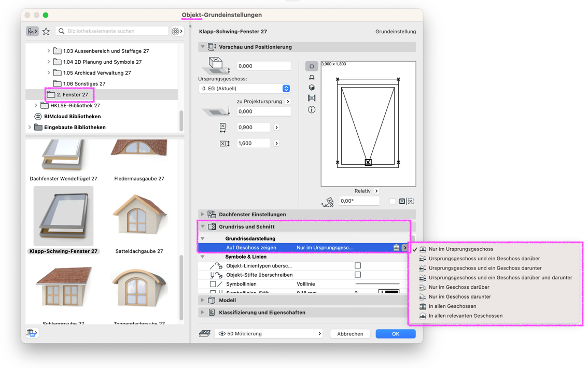Click the rotation angle field showing 0,00°

click(359, 201)
